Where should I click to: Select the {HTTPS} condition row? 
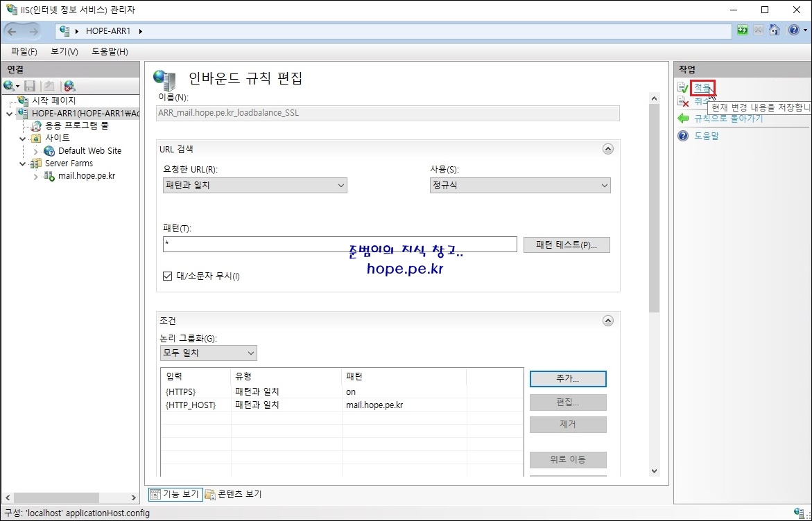342,391
